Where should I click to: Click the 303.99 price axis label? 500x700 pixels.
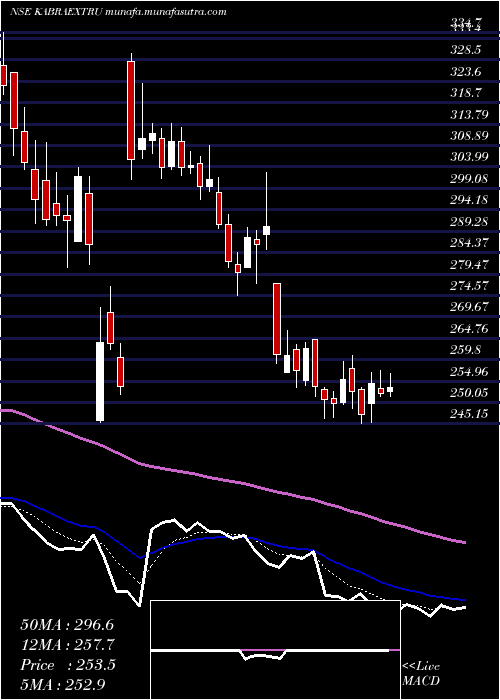tap(469, 157)
